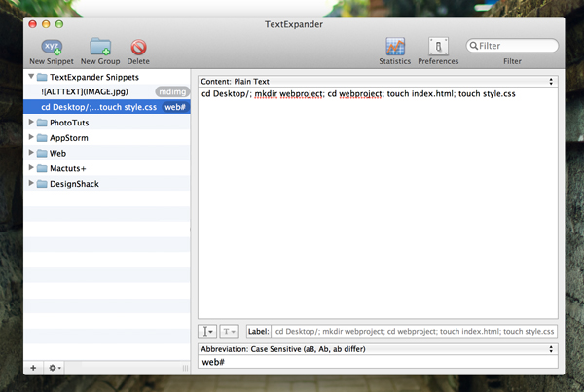
Task: Click the Mactuts+ folder icon
Action: [x=42, y=168]
